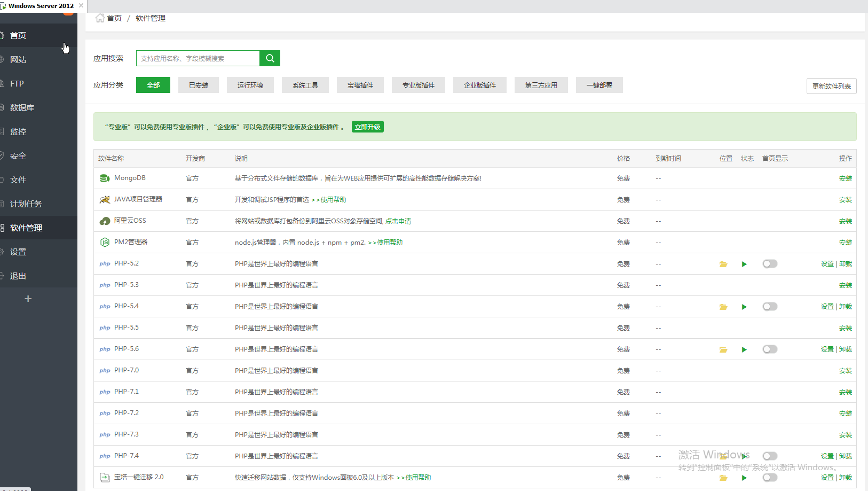Select the 已安装 category filter
Screen dimensions: 868x491
point(199,85)
